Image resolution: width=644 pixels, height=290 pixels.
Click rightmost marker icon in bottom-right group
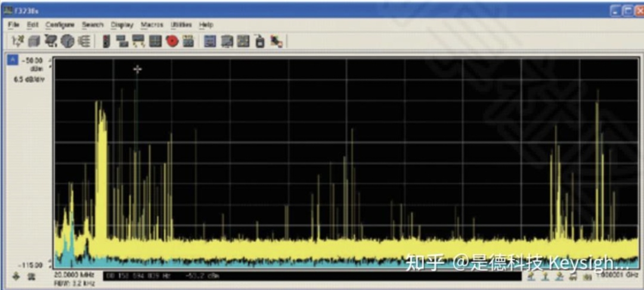point(588,276)
